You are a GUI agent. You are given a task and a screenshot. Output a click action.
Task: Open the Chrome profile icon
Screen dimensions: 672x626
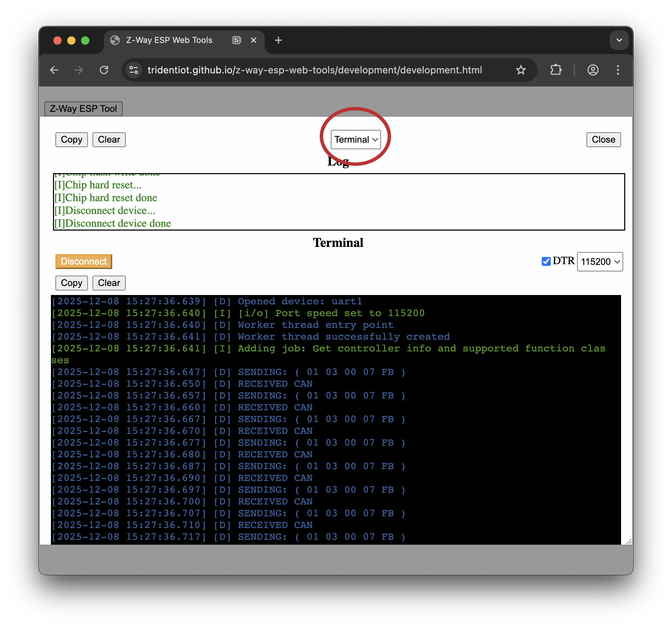click(x=593, y=70)
